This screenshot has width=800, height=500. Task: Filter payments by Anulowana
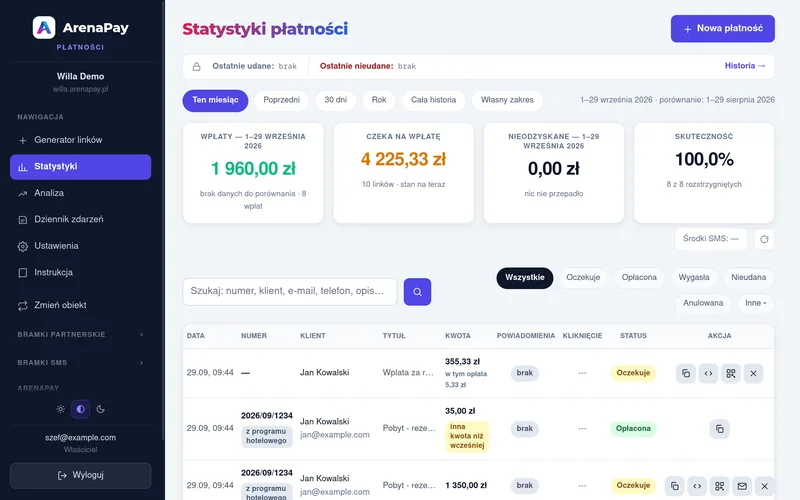pos(703,303)
